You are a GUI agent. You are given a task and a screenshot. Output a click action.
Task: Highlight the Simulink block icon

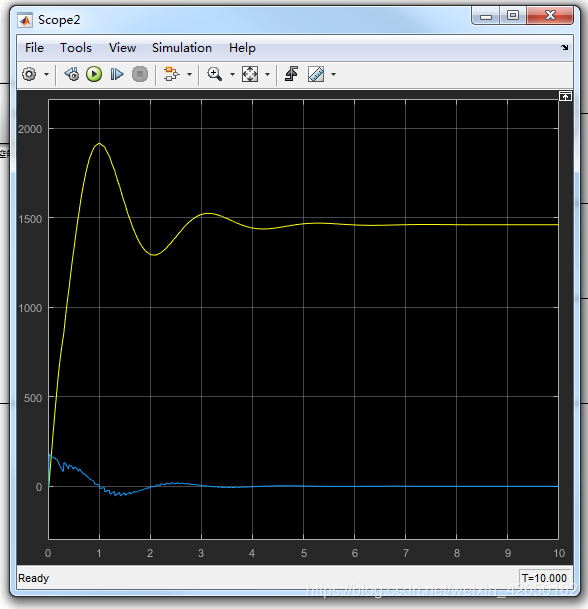(171, 74)
